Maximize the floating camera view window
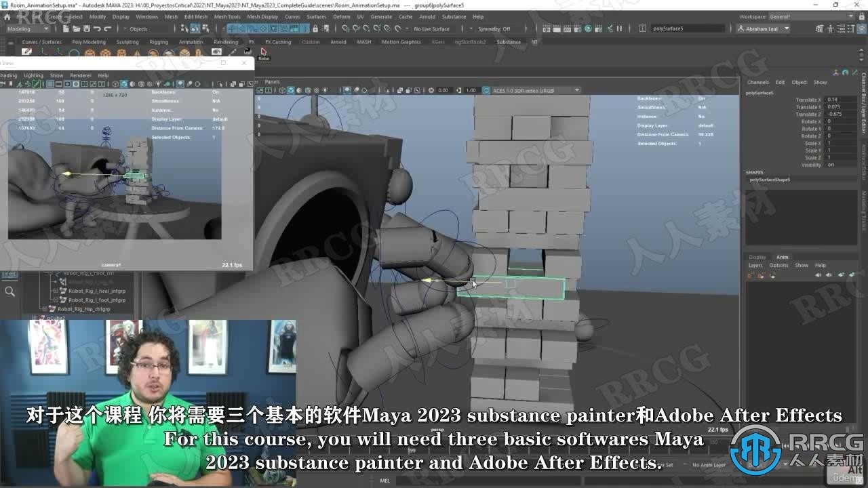The image size is (868, 488). [x=223, y=62]
